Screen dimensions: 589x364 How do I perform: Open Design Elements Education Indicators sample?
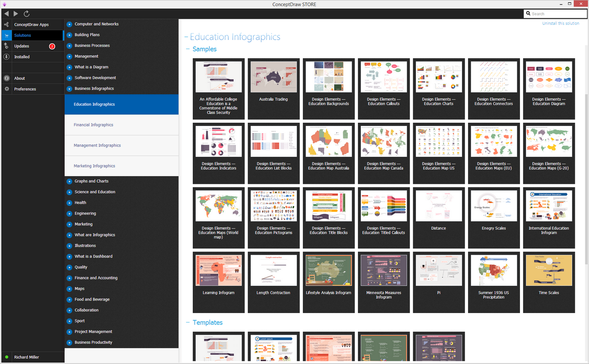[x=219, y=154]
